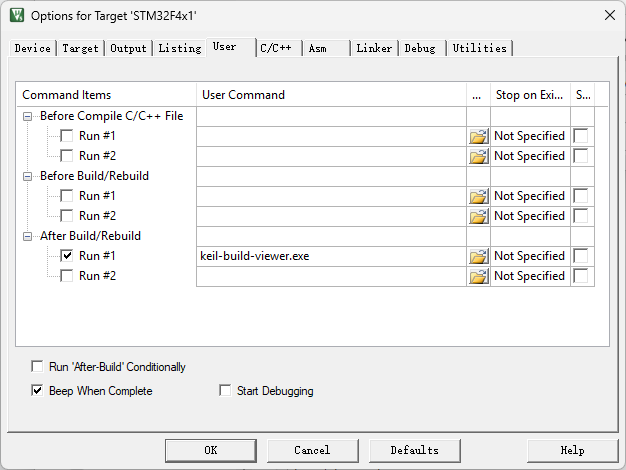This screenshot has height=470, width=626.
Task: Enable Before Build/Rebuild Run #2 checkbox
Action: [x=67, y=216]
